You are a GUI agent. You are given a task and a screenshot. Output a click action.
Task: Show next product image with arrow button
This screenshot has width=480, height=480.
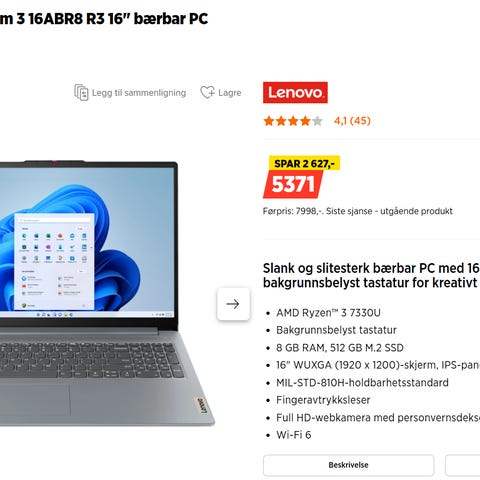[x=233, y=304]
